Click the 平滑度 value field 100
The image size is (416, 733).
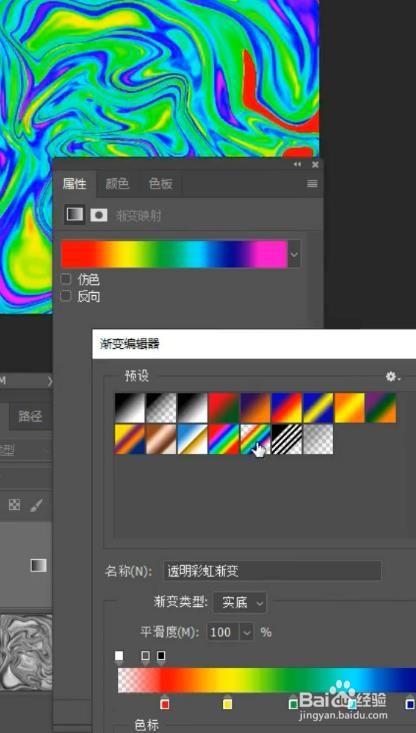click(x=223, y=632)
